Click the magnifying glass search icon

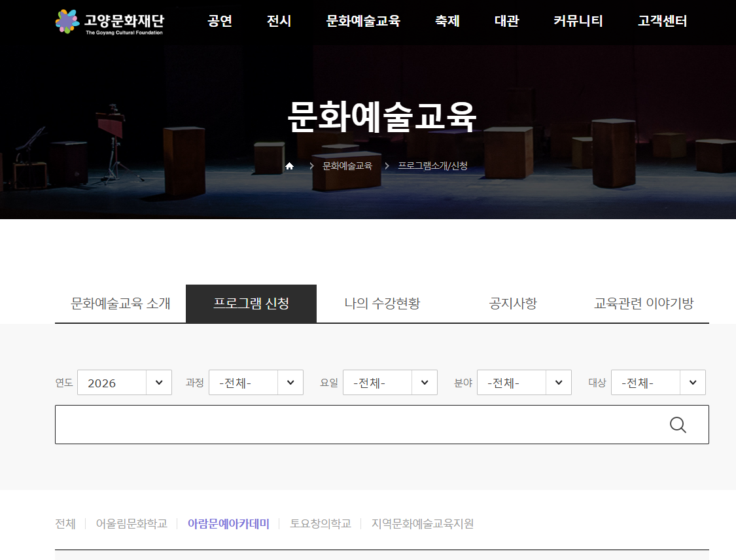[x=678, y=425]
